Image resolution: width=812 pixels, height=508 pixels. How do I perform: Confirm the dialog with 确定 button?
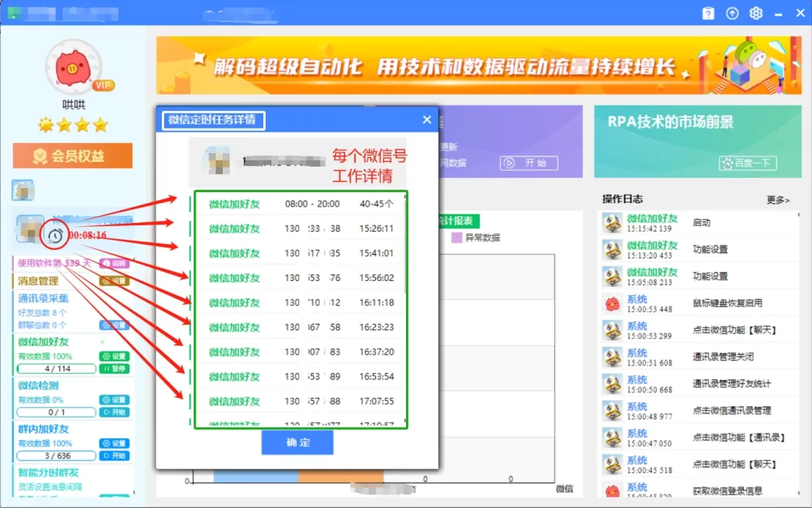[297, 442]
